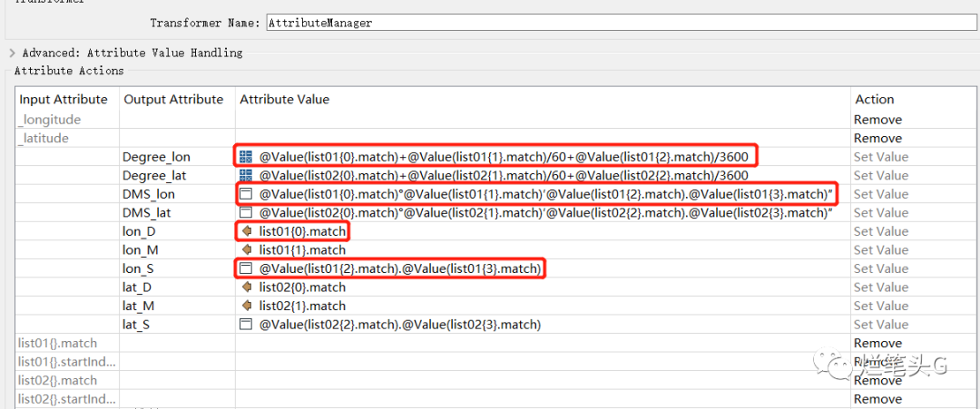Select the list01{}.startInd... input attribute row

coord(67,362)
